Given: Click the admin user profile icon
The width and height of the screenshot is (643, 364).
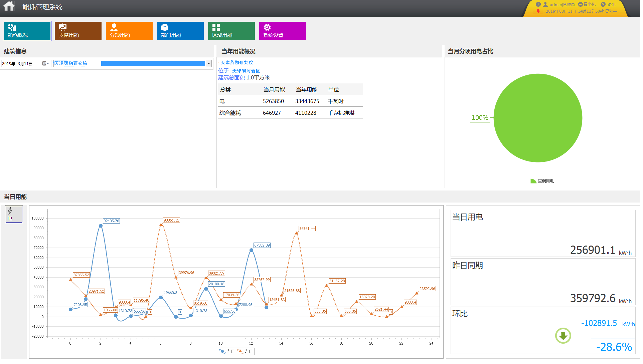Looking at the screenshot, I should pyautogui.click(x=545, y=4).
